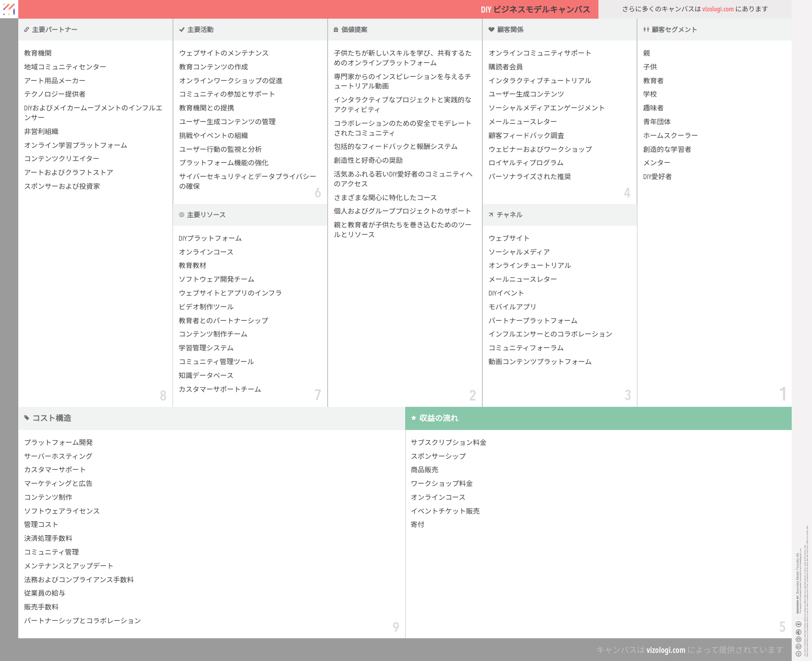The width and height of the screenshot is (812, 661).
Task: Click ホームスクーラー in the customer segments
Action: tap(670, 136)
